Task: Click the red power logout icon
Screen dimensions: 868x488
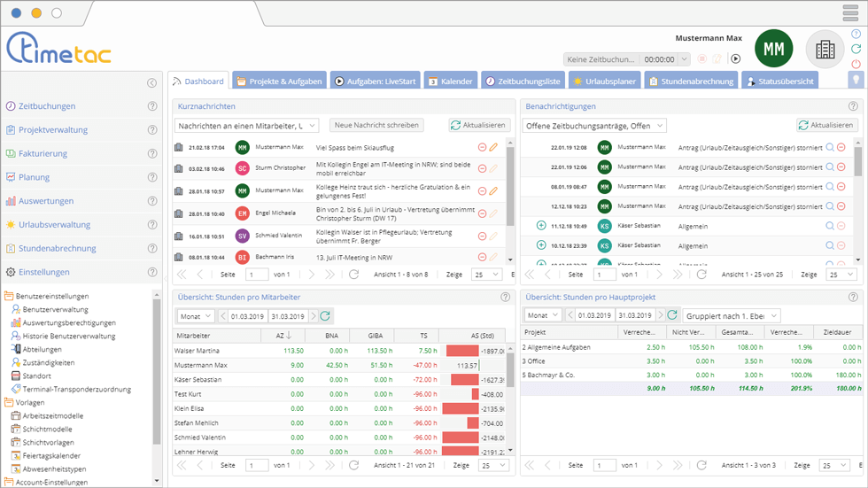Action: click(x=856, y=64)
